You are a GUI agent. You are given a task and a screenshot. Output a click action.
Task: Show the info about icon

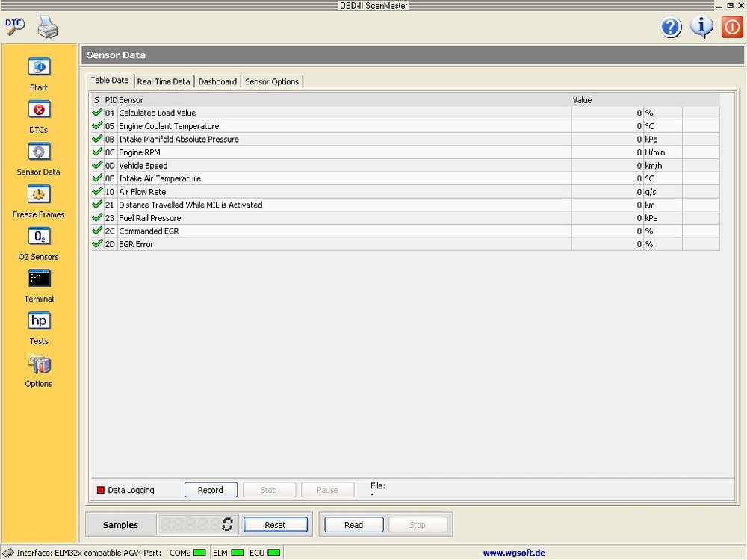pyautogui.click(x=701, y=28)
